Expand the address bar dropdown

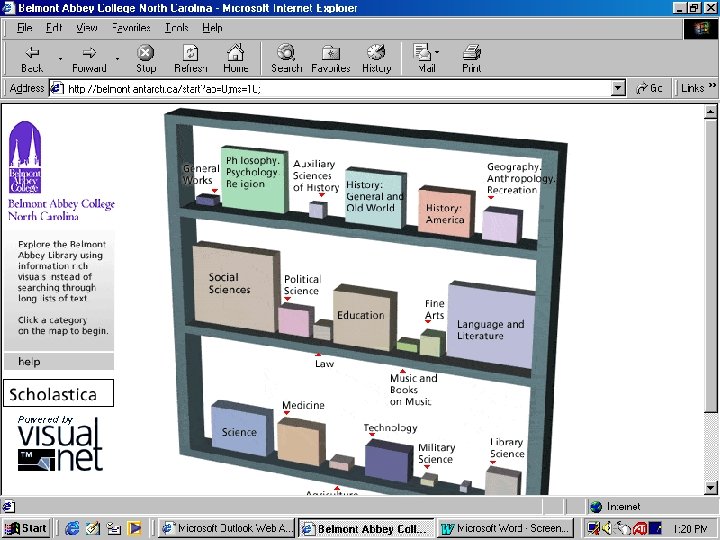click(619, 88)
